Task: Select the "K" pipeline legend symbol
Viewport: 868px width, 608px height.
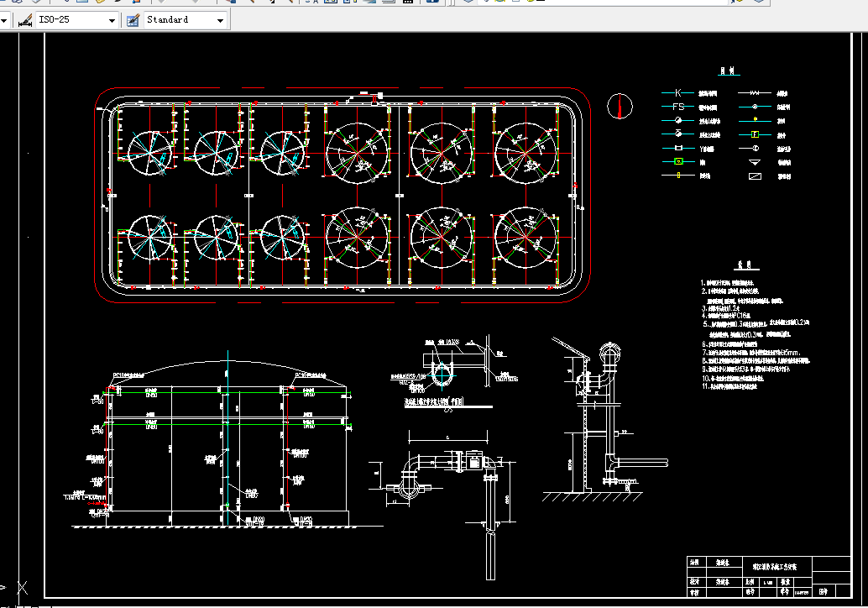Action: coord(677,93)
